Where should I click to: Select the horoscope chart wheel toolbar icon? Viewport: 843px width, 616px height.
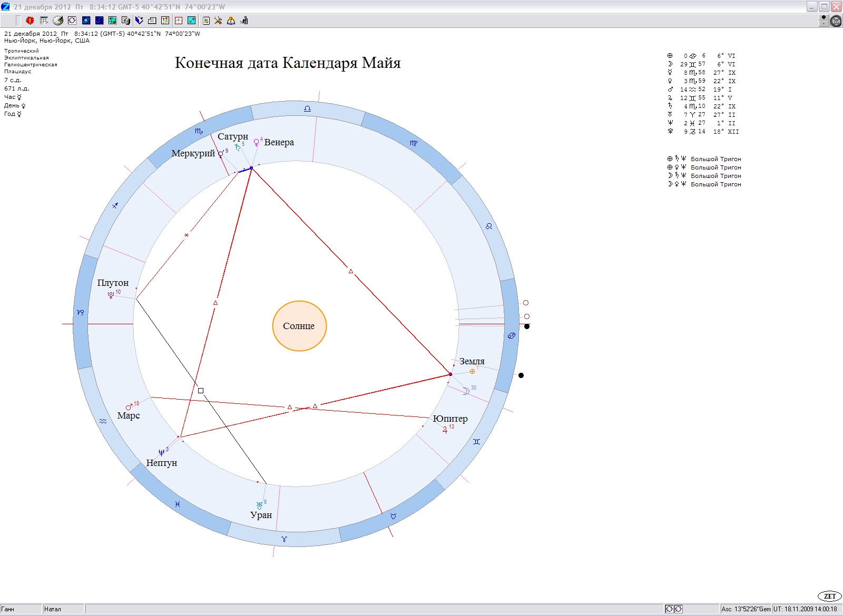click(x=72, y=21)
